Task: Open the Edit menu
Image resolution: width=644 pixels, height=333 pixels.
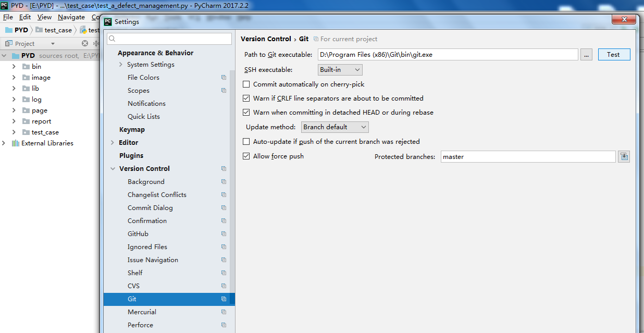Action: click(25, 17)
